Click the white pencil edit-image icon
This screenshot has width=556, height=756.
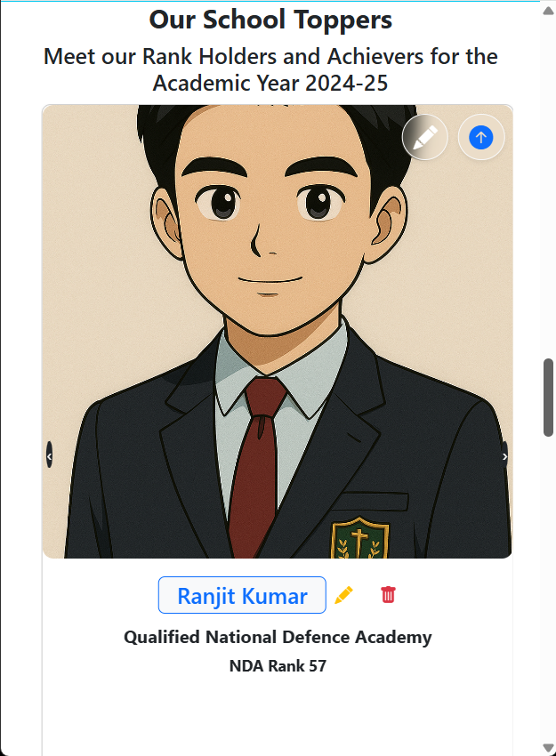click(x=425, y=137)
